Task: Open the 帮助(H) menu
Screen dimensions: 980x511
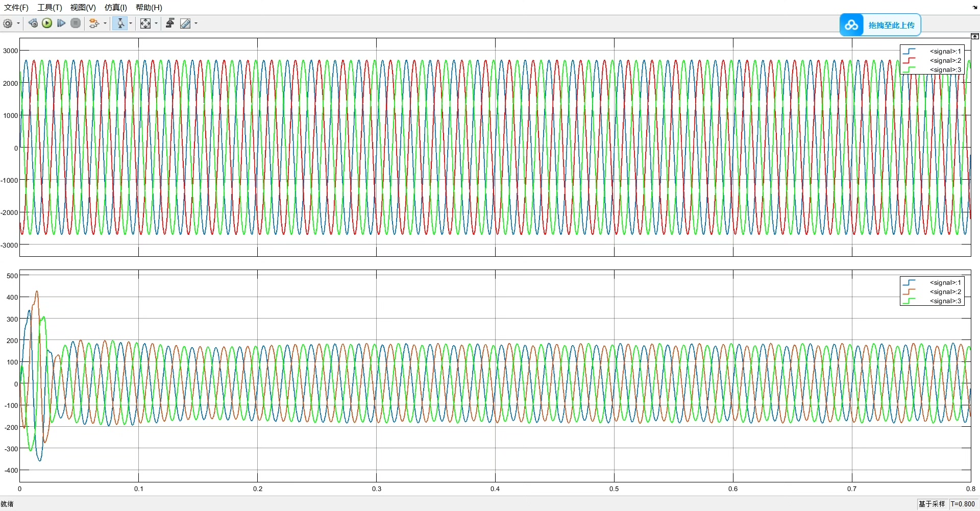Action: tap(149, 8)
